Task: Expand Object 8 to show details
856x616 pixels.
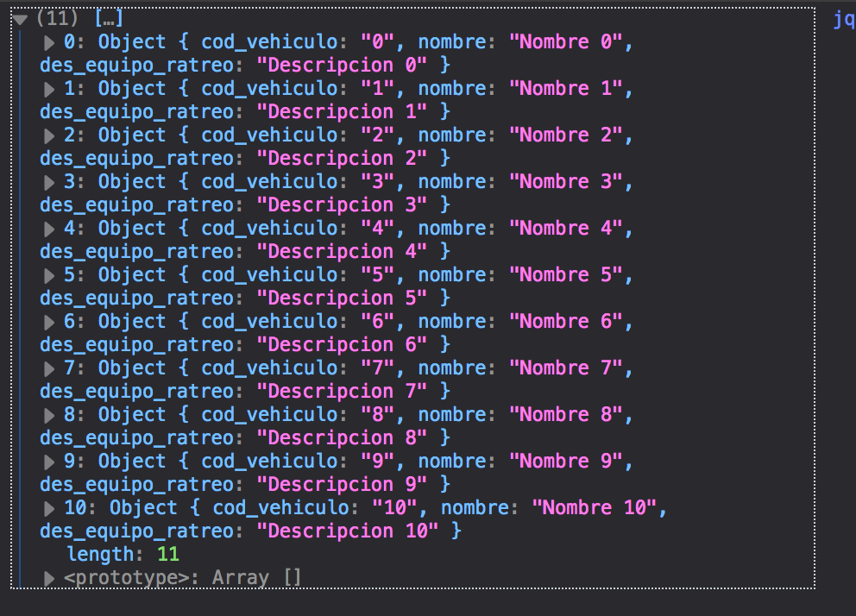Action: click(49, 414)
